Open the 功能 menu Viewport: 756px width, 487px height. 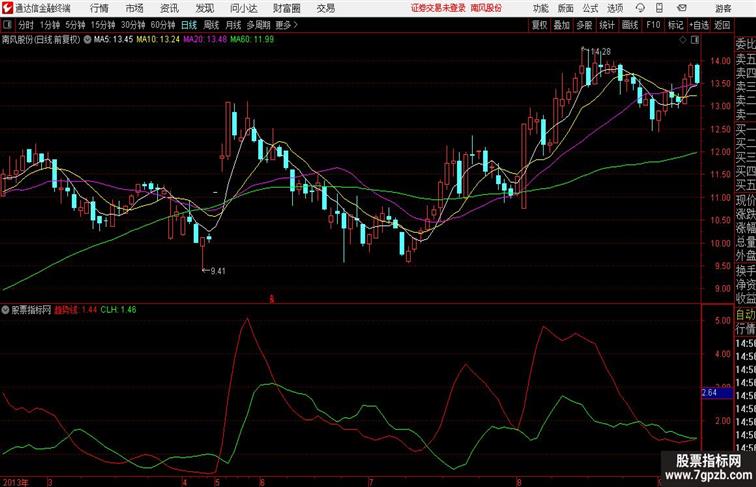click(540, 8)
